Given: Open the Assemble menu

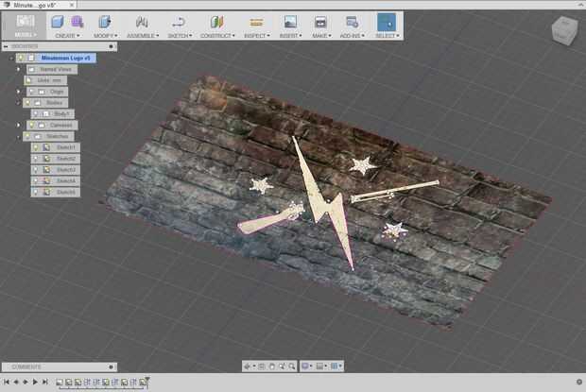Looking at the screenshot, I should pyautogui.click(x=143, y=36).
